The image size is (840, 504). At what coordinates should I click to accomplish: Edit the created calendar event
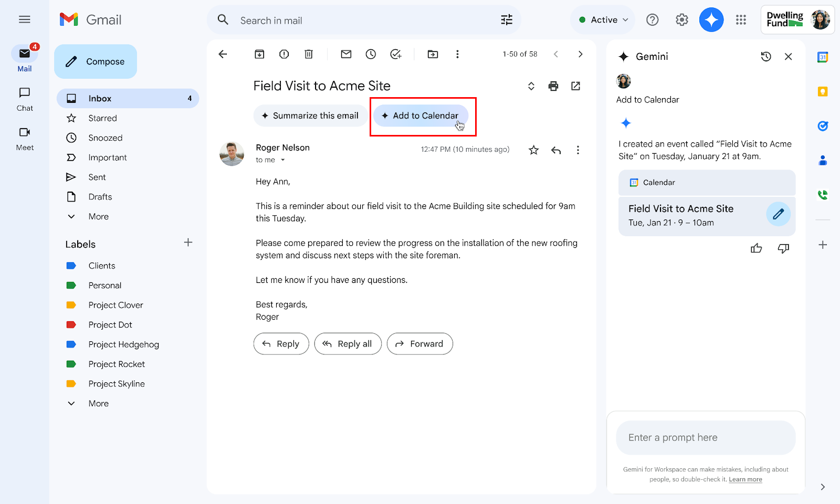coord(778,214)
